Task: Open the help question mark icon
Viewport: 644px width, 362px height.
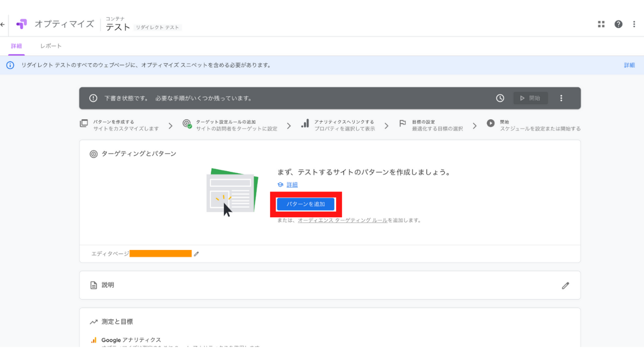Action: click(x=618, y=24)
